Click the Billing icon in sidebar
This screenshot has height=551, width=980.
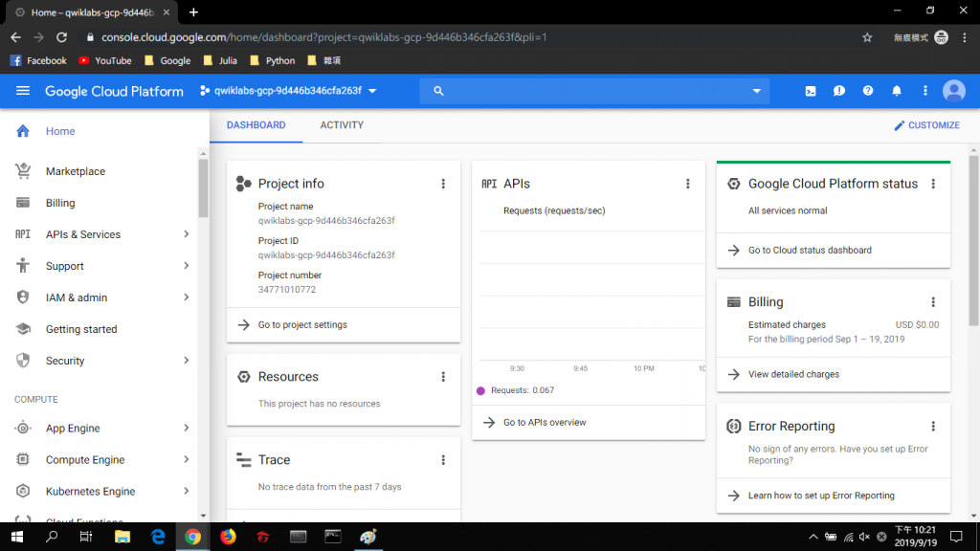pyautogui.click(x=23, y=203)
